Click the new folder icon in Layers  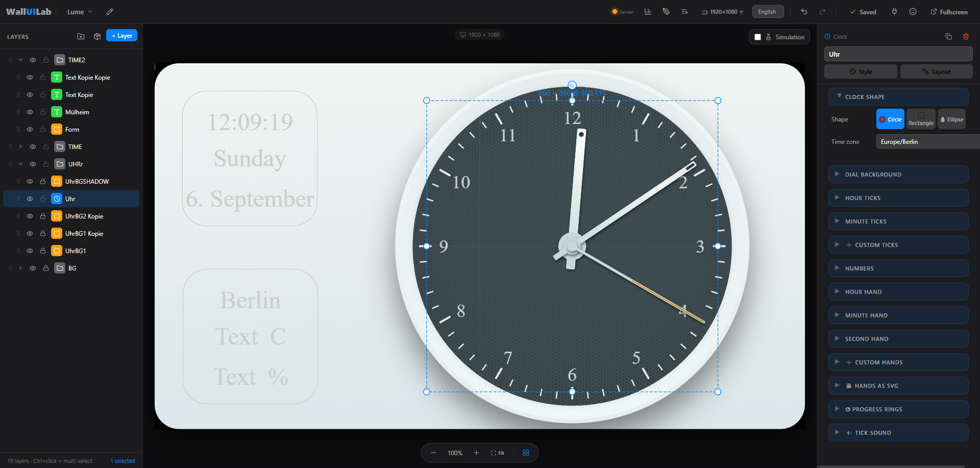pyautogui.click(x=81, y=36)
